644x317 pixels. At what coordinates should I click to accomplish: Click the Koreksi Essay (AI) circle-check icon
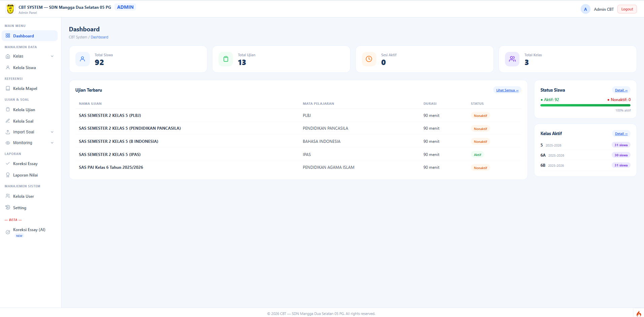pyautogui.click(x=8, y=232)
